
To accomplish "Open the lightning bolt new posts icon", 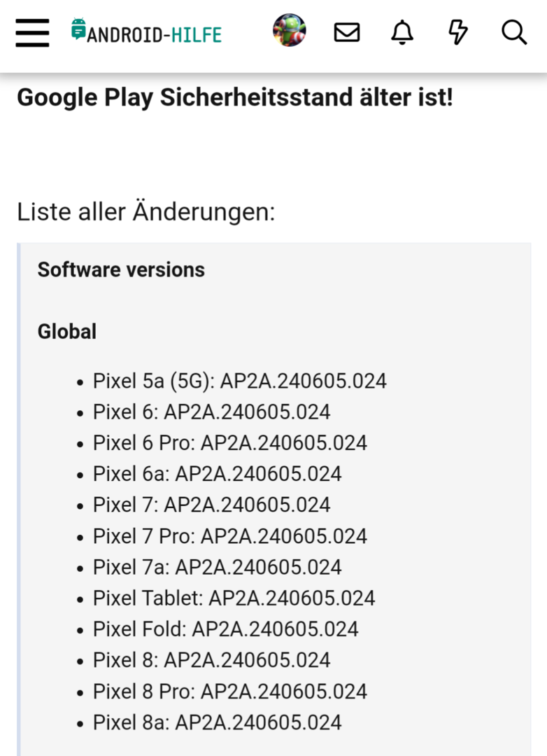I will pos(457,32).
